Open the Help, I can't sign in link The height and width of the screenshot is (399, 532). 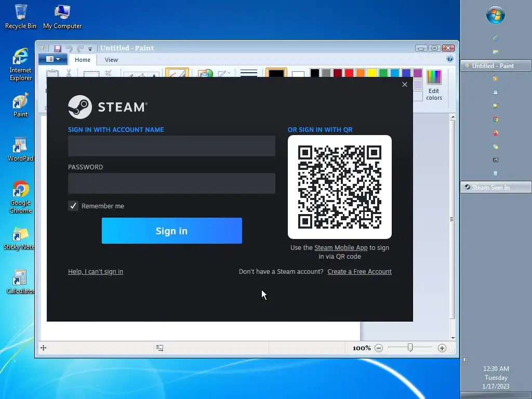pyautogui.click(x=96, y=271)
